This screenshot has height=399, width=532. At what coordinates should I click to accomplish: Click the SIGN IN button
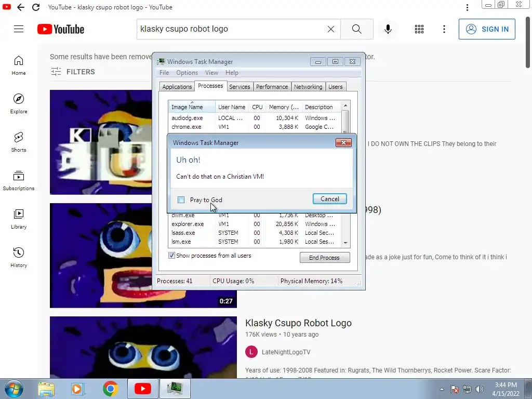coord(487,29)
